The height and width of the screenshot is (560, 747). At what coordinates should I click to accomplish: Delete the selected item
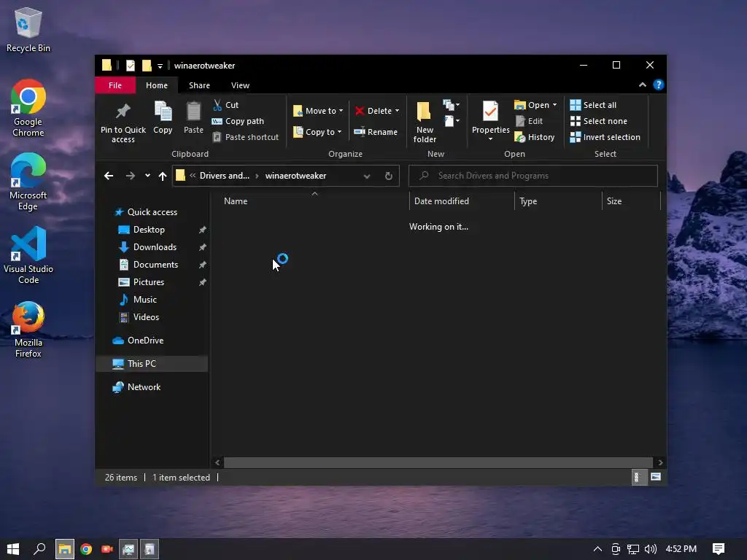click(373, 111)
